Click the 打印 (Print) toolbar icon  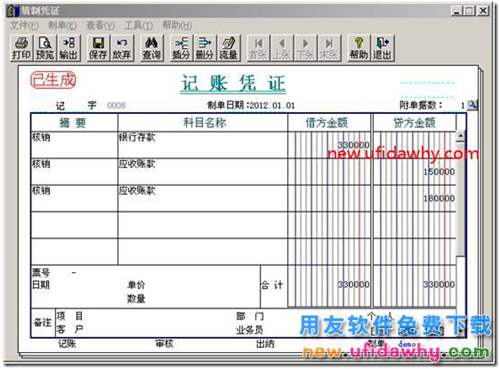point(21,48)
